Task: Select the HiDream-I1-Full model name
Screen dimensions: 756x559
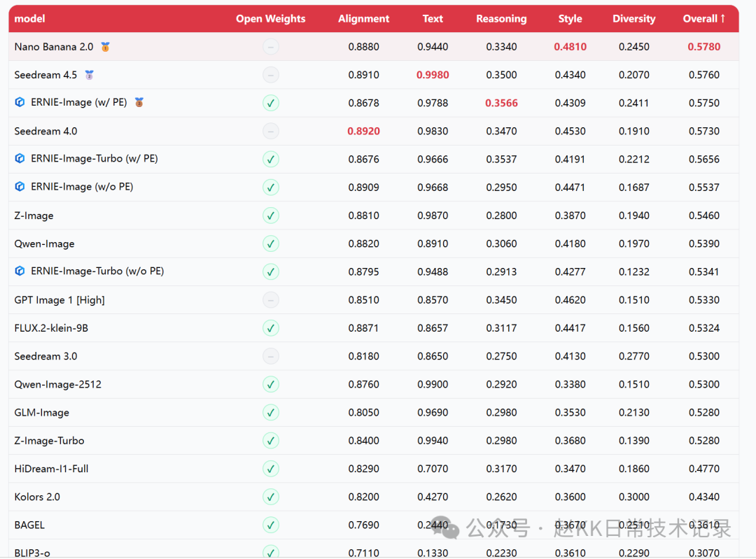Action: [x=51, y=469]
